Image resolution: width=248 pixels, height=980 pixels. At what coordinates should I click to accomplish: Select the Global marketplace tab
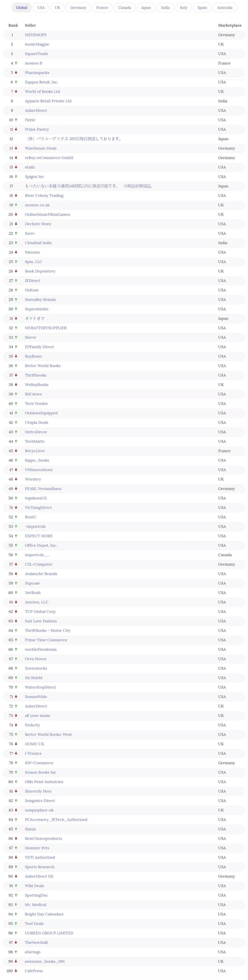pos(22,8)
